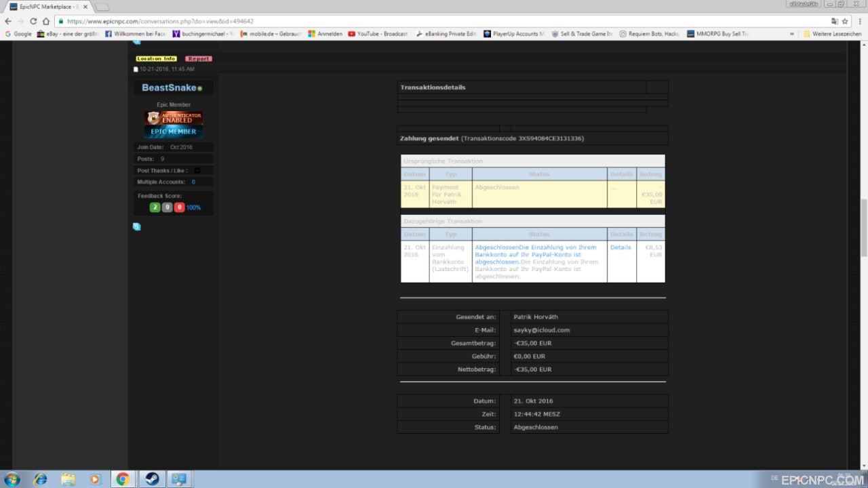Go forward in browser history
Screen dimensions: 868x488
pos(20,21)
